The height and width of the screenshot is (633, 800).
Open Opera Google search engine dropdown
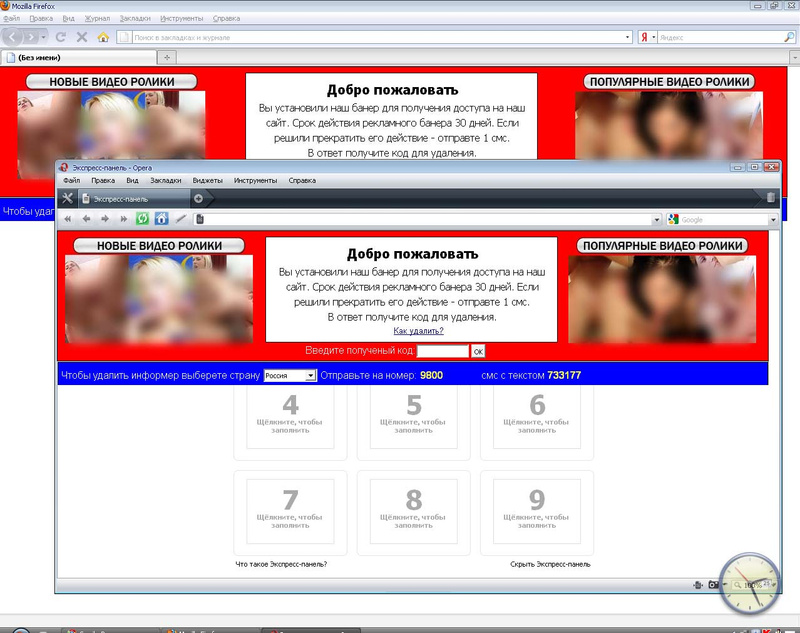[773, 220]
